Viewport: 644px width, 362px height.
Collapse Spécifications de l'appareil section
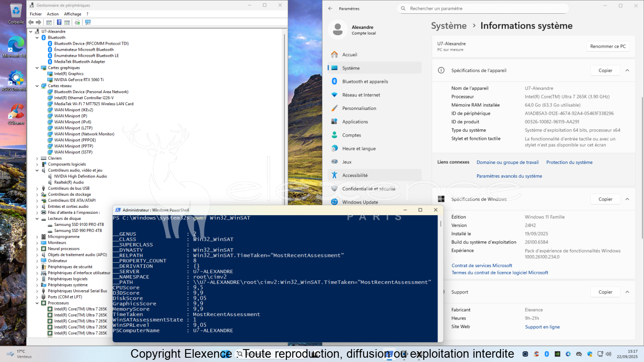click(x=627, y=70)
